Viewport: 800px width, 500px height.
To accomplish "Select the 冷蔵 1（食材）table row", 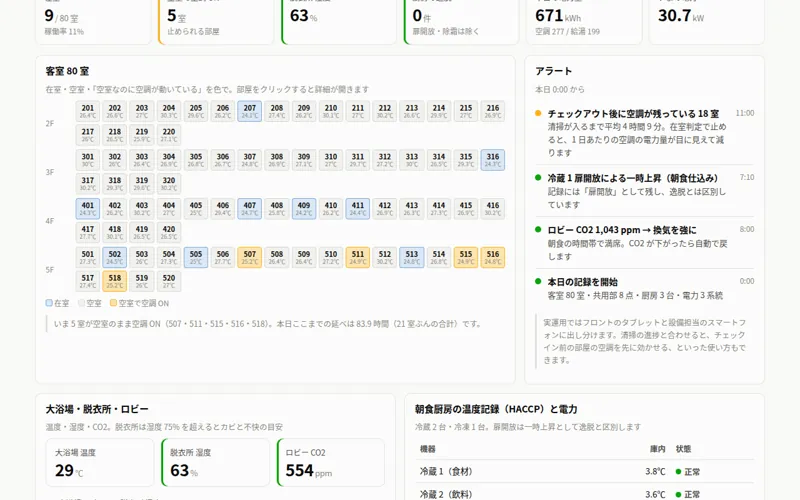I will coord(584,471).
